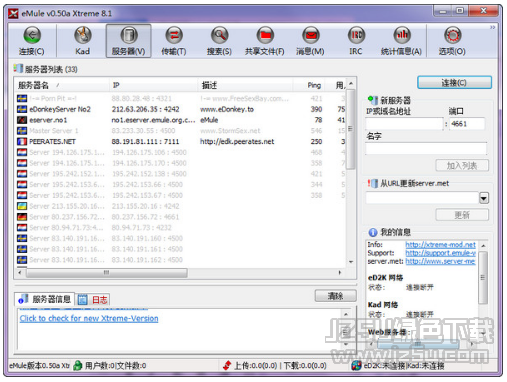Click the toolbar overflow chevron
507x382 pixels.
point(492,27)
